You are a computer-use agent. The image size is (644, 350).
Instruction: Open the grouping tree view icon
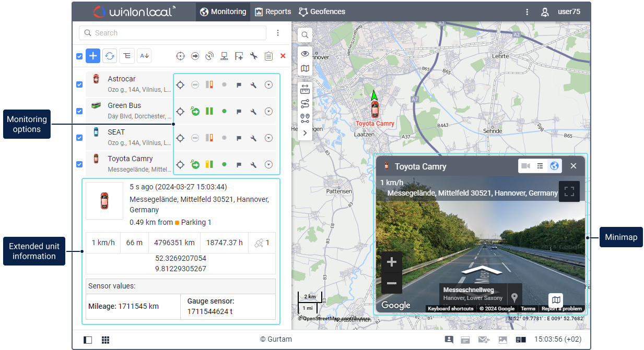(127, 56)
